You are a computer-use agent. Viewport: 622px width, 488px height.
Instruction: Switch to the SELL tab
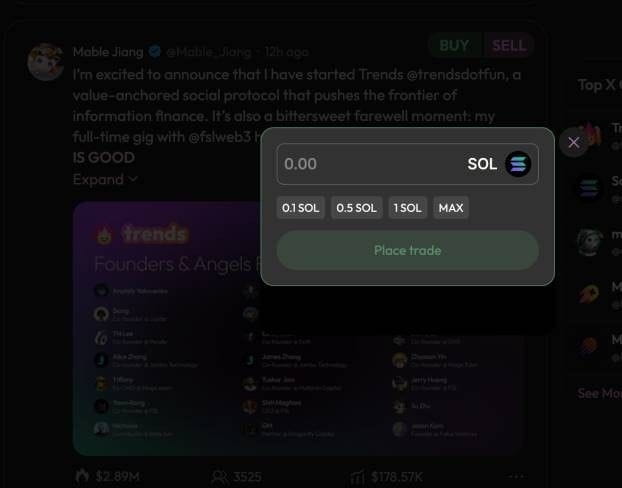pos(509,46)
